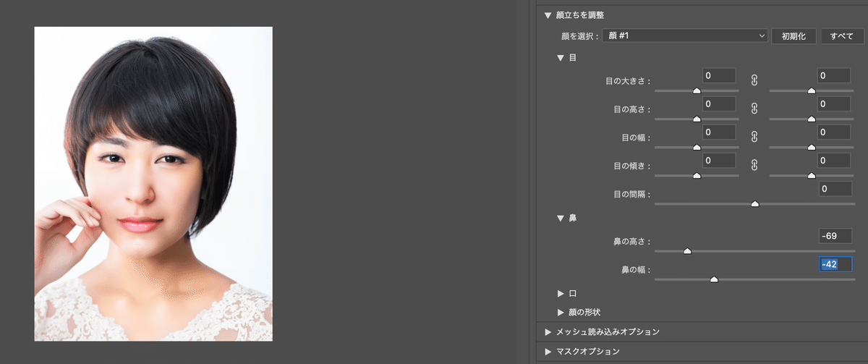
Task: Expand マスクオプション section
Action: pyautogui.click(x=548, y=351)
